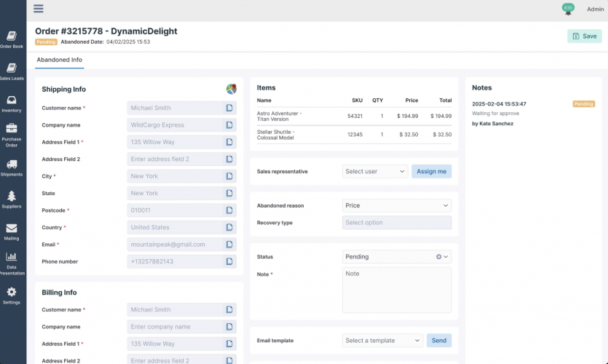Click SKU value 12345
The width and height of the screenshot is (608, 364).
[355, 135]
